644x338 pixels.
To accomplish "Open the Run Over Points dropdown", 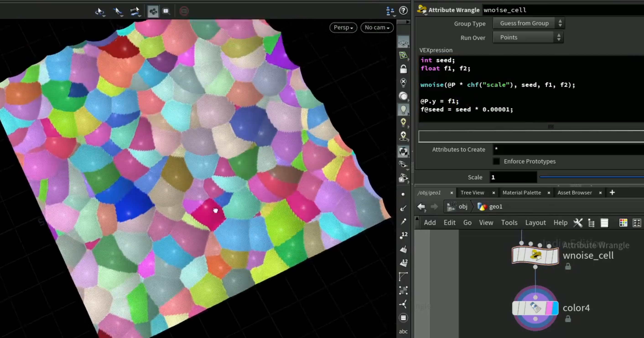I will [x=528, y=37].
